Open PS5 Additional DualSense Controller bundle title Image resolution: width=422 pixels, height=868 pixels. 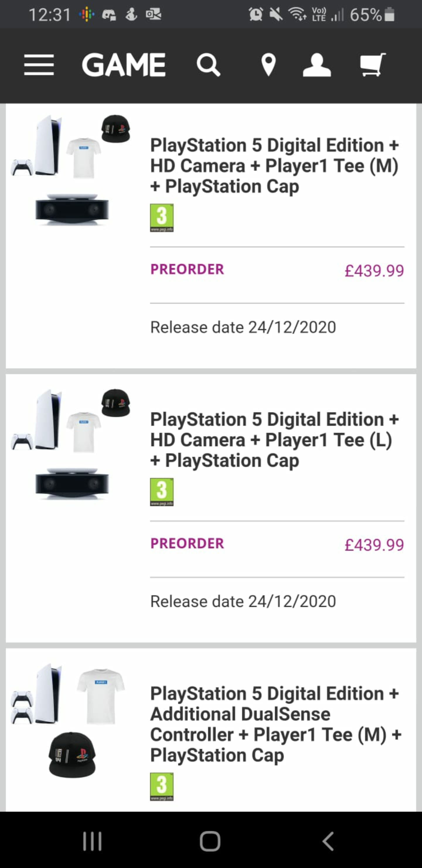tap(275, 724)
